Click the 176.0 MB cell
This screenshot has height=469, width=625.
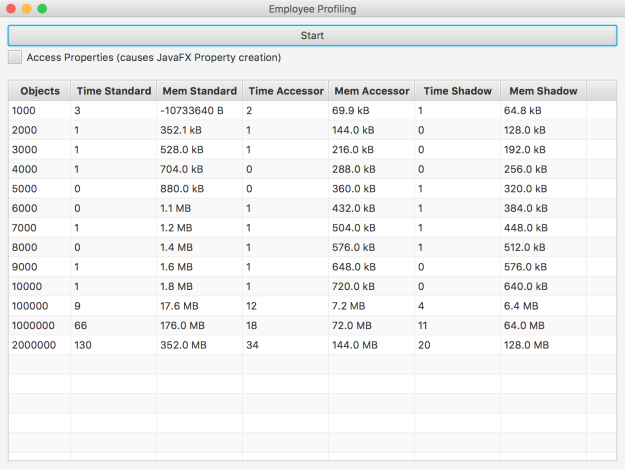199,325
